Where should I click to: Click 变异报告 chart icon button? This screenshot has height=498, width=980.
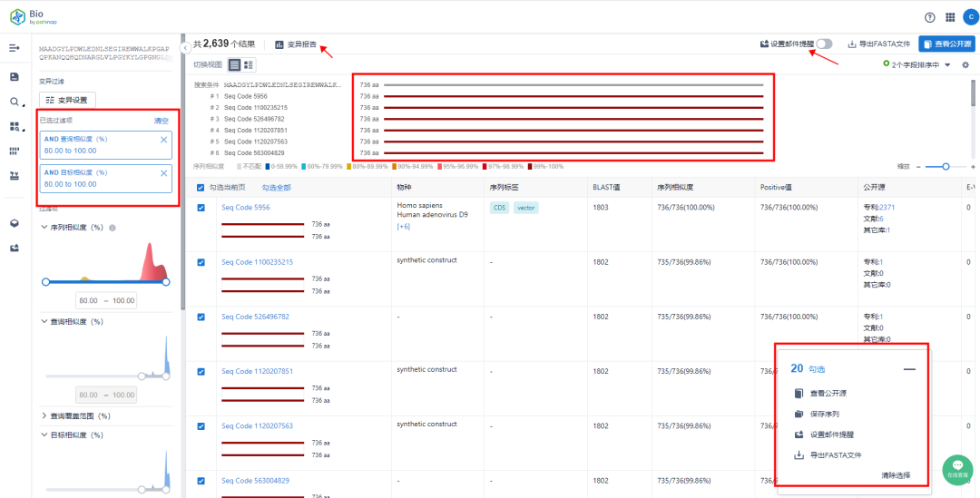point(296,44)
